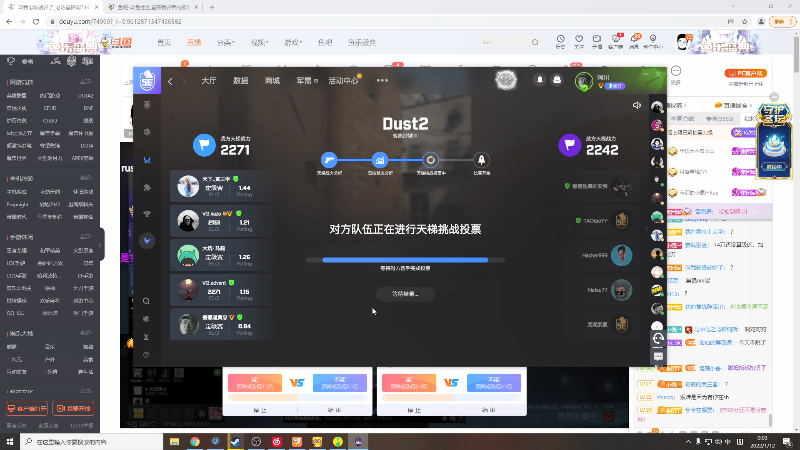Mute match sound with the speaker icon
The height and width of the screenshot is (450, 800).
click(636, 106)
